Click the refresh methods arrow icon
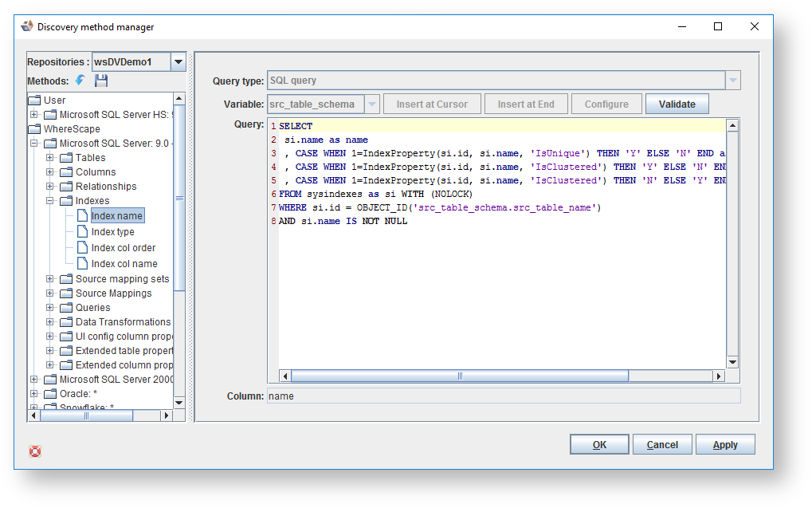The height and width of the screenshot is (508, 812). pyautogui.click(x=80, y=81)
